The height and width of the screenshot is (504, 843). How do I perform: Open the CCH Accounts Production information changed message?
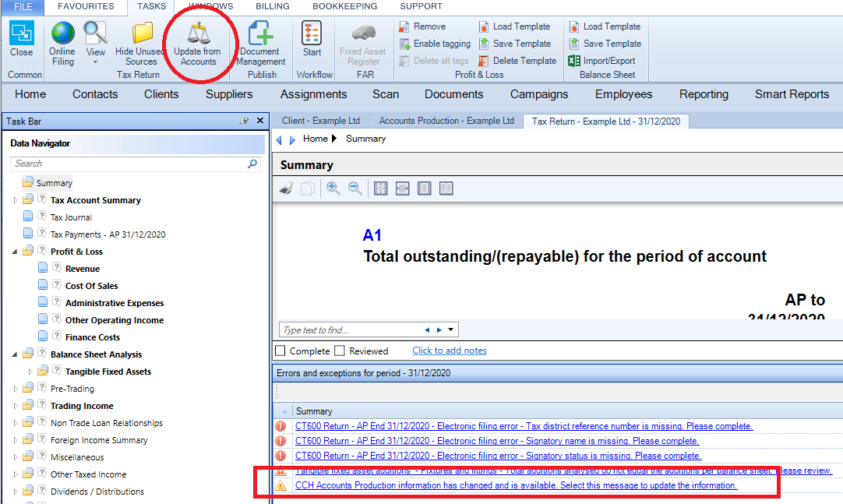coord(516,485)
